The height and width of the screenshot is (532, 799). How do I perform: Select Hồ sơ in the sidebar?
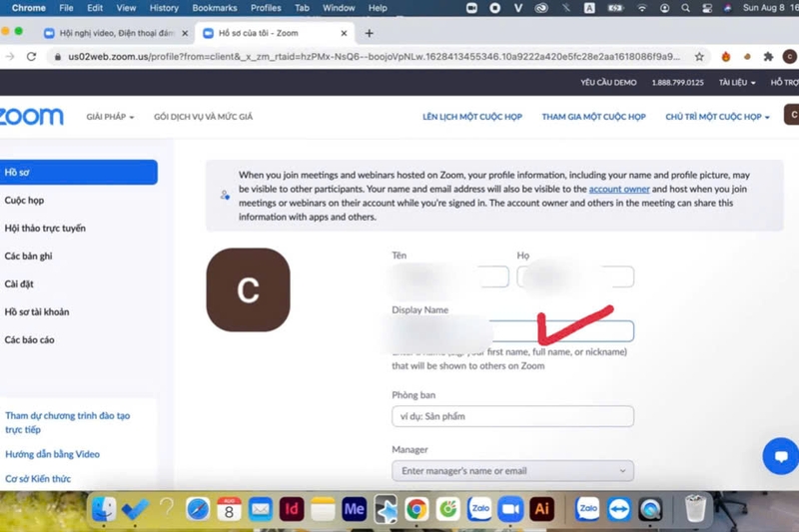[x=79, y=172]
